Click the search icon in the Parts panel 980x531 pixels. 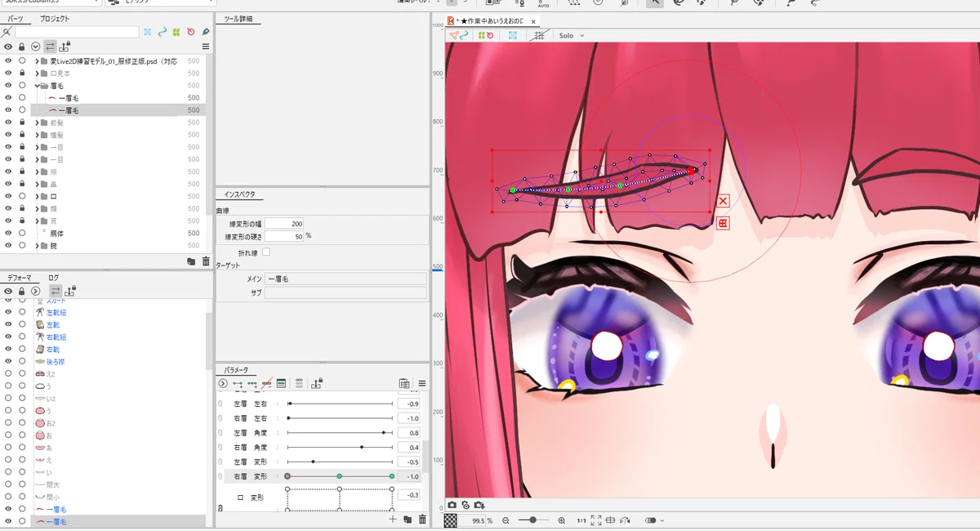point(7,32)
